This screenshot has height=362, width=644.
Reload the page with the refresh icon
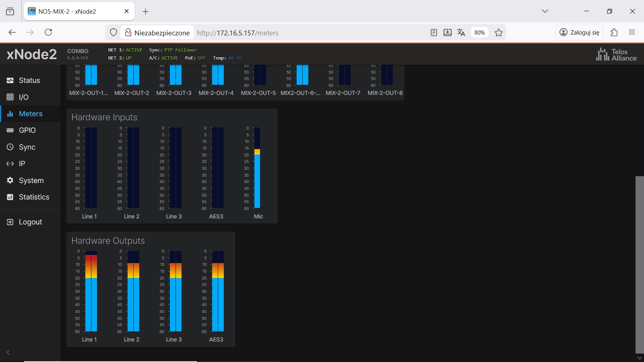coord(48,32)
